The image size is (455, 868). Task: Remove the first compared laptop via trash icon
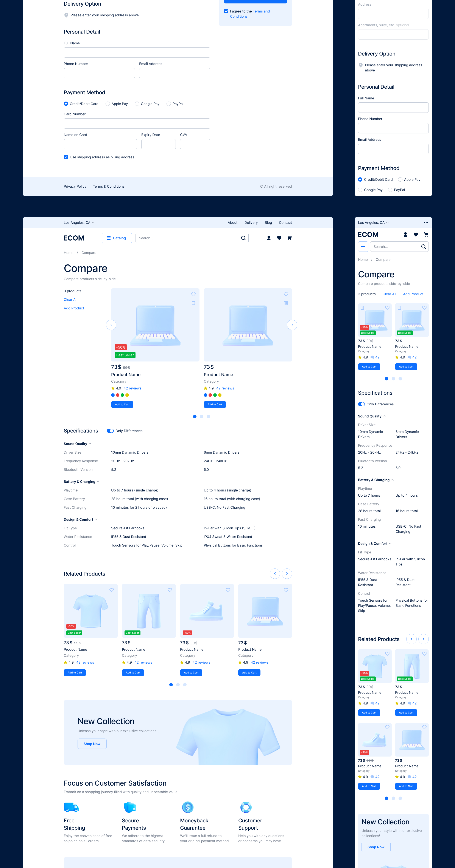[x=194, y=303]
